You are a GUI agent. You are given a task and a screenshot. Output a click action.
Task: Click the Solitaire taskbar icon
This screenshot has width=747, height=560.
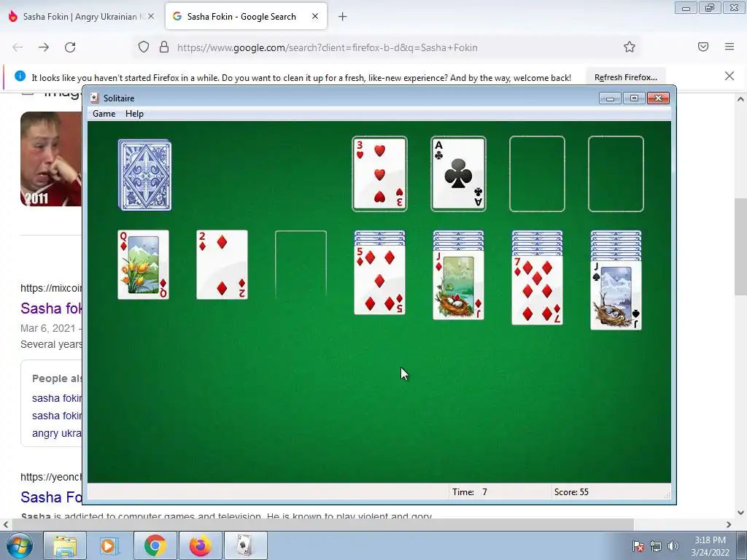[245, 545]
